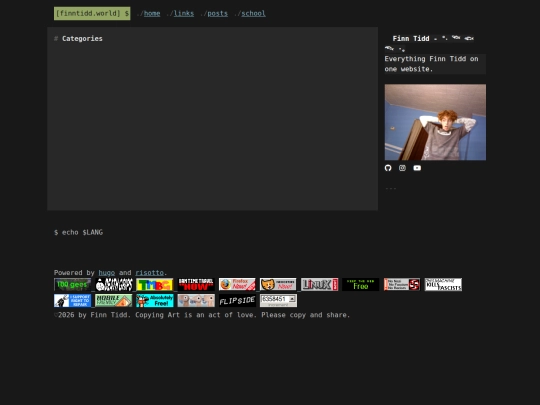
Task: Open the Instagram profile icon
Action: pyautogui.click(x=402, y=168)
